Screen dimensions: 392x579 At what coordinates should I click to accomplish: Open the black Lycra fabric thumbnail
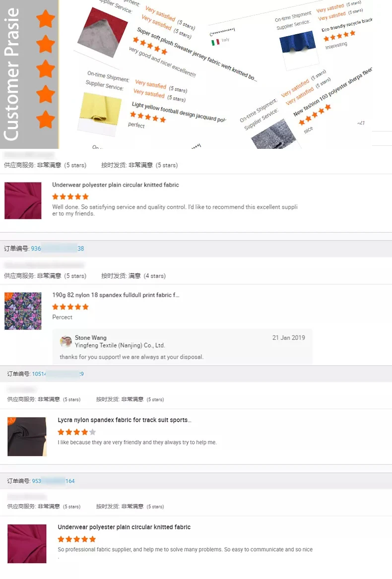27,437
